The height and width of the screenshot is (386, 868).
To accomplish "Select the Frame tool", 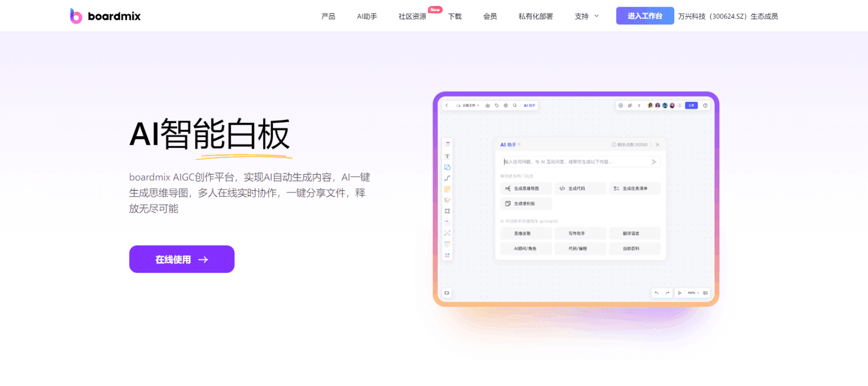I will pyautogui.click(x=448, y=211).
